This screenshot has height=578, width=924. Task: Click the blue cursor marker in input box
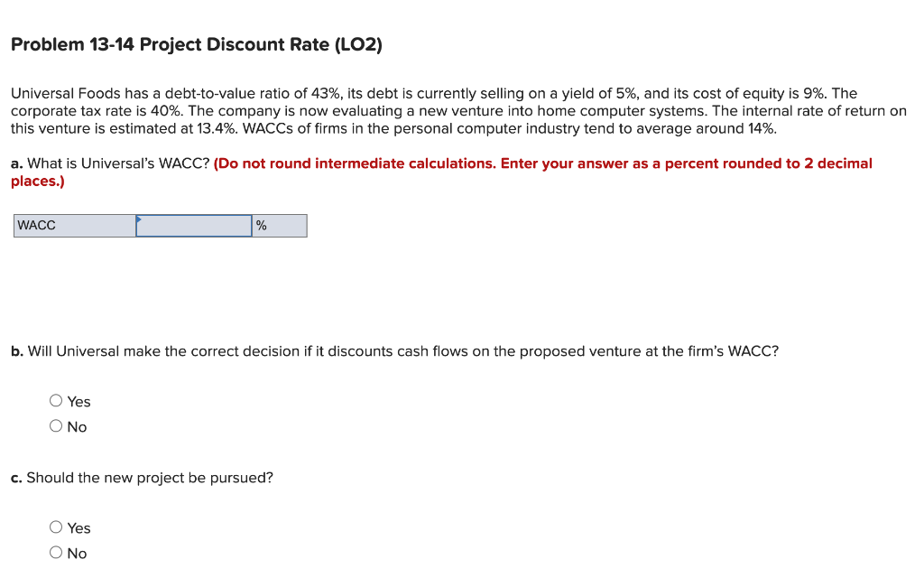tap(138, 219)
